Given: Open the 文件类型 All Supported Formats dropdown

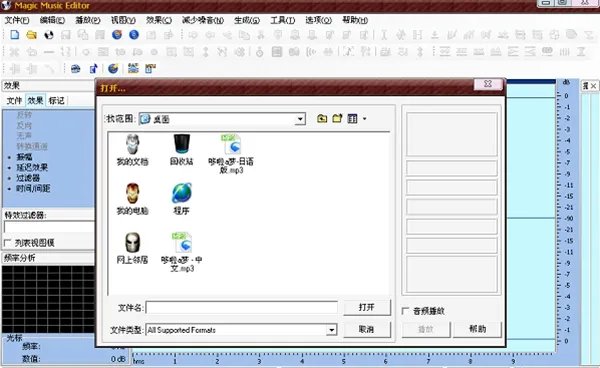Looking at the screenshot, I should tap(331, 330).
